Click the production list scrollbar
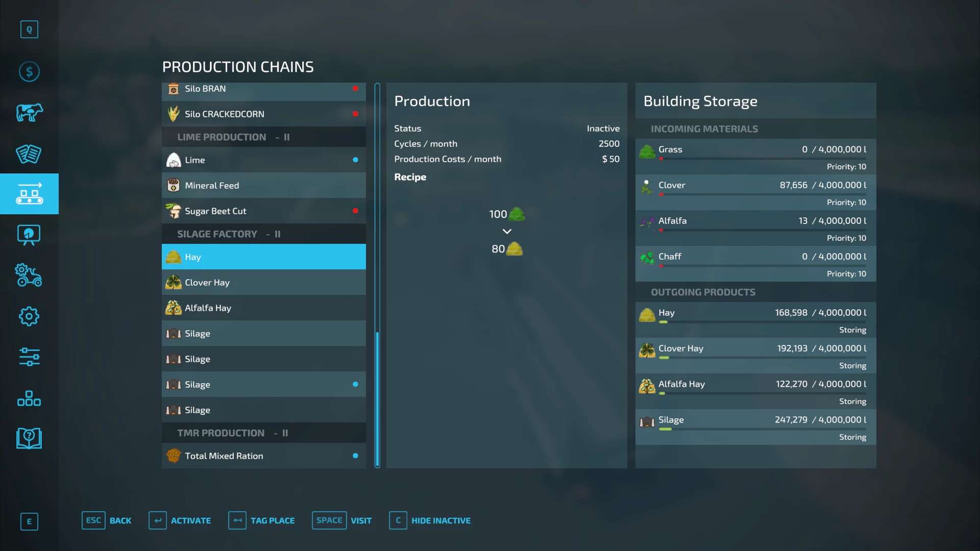 click(x=377, y=398)
